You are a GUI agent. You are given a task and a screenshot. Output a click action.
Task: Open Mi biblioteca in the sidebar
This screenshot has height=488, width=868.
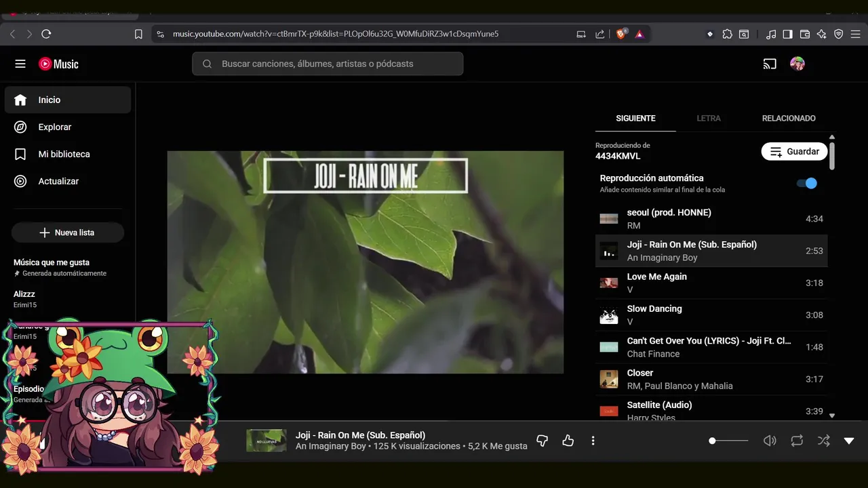68,154
